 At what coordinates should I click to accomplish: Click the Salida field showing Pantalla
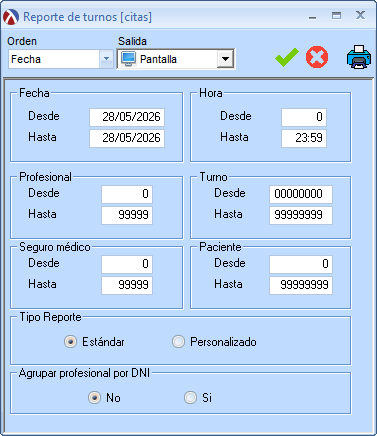[176, 59]
